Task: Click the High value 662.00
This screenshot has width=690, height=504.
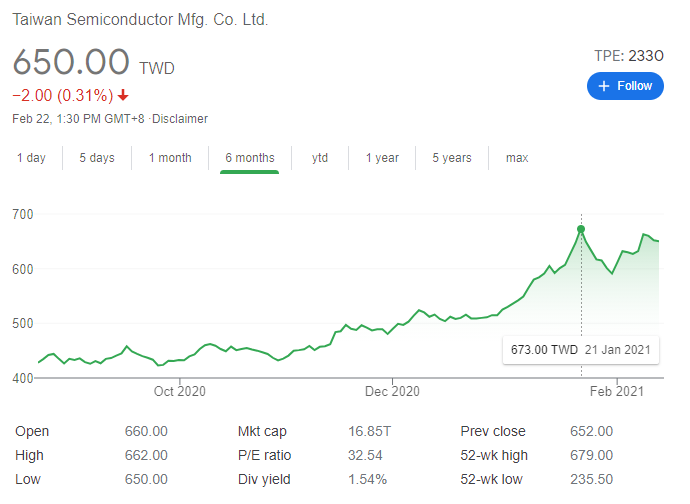Action: click(x=146, y=455)
